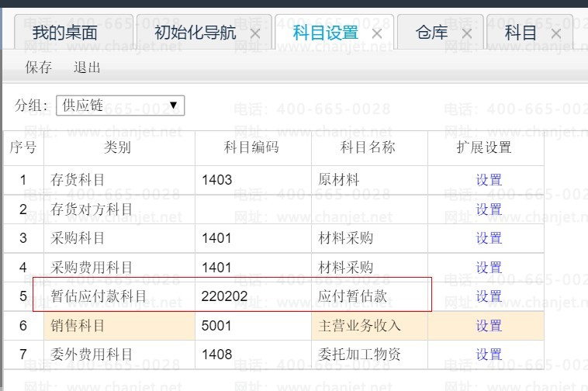Image resolution: width=588 pixels, height=391 pixels.
Task: Close the 初始化导航 tab
Action: [x=254, y=34]
